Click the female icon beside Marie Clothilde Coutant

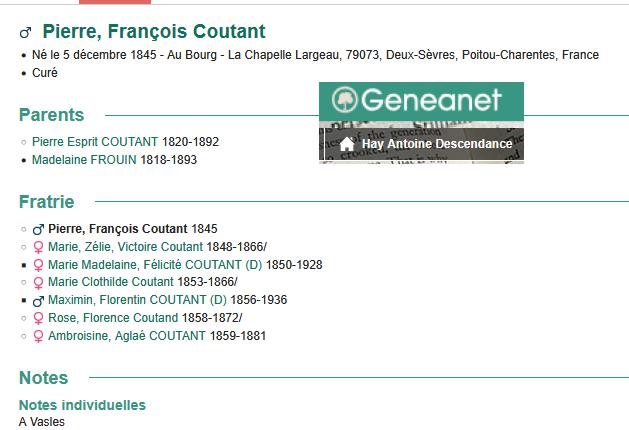click(38, 282)
